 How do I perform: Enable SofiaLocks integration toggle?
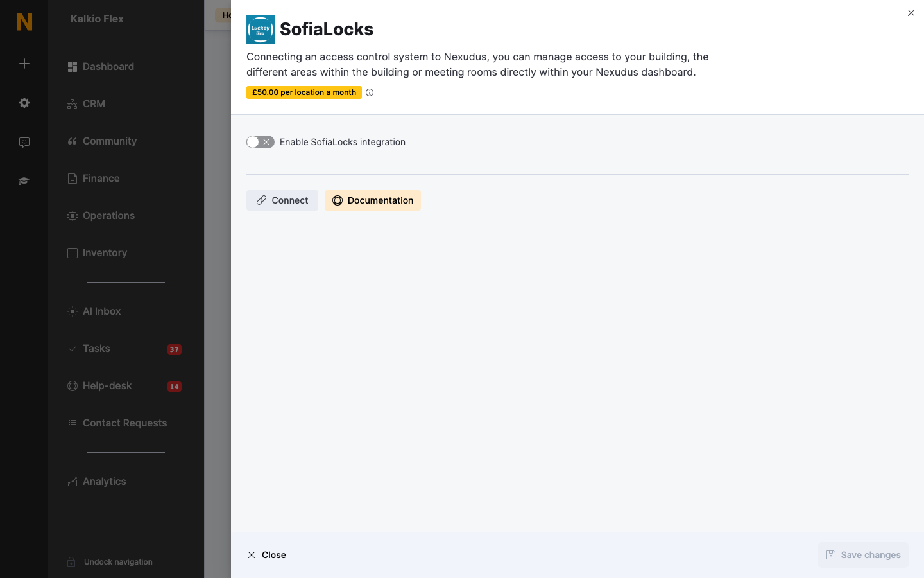tap(261, 142)
